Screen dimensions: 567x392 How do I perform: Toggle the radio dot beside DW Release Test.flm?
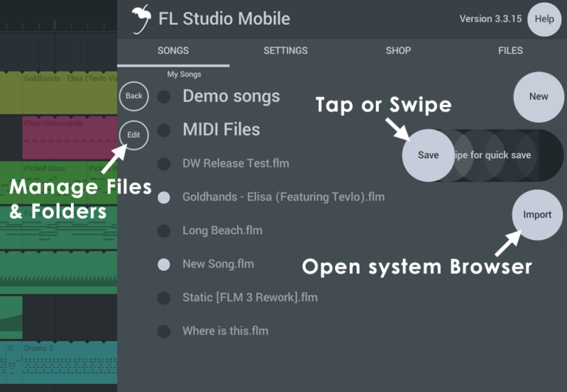click(x=164, y=164)
